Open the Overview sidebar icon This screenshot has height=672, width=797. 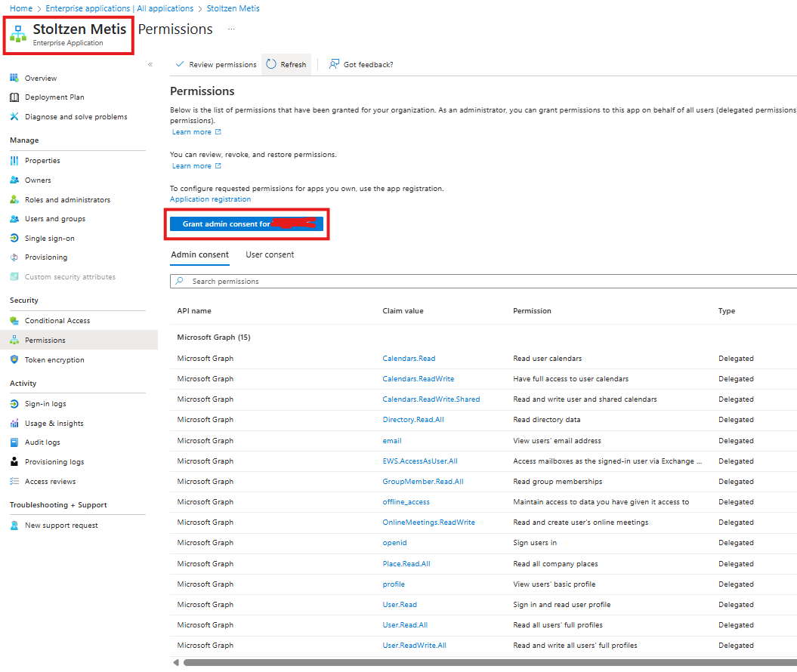(x=14, y=78)
